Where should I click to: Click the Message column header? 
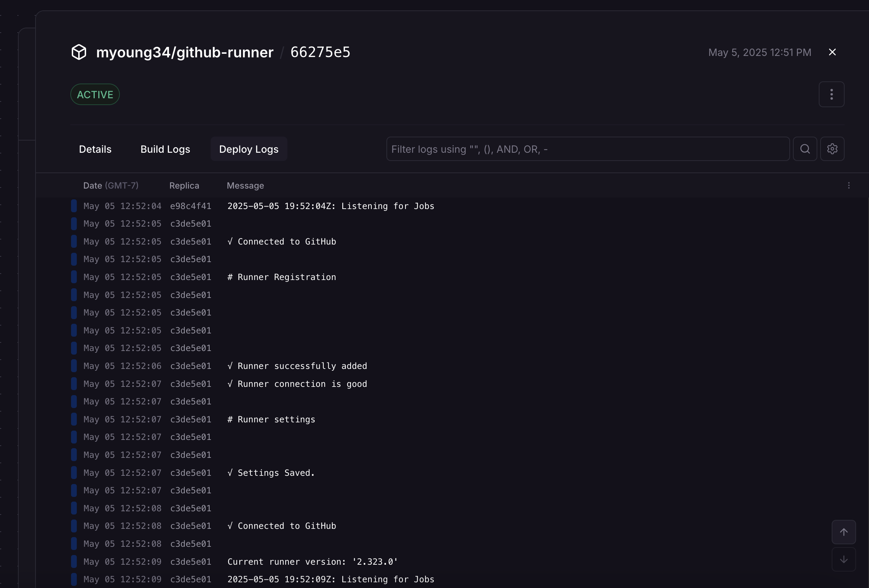pyautogui.click(x=245, y=186)
